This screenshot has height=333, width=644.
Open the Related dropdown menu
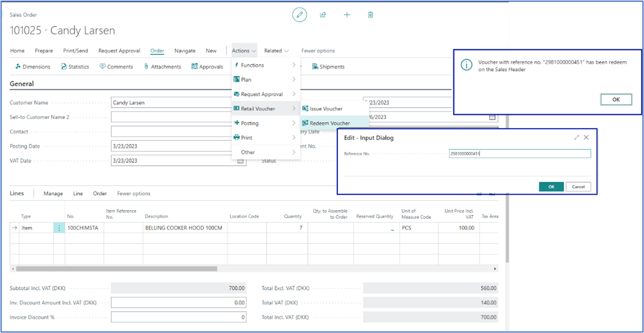pos(277,51)
